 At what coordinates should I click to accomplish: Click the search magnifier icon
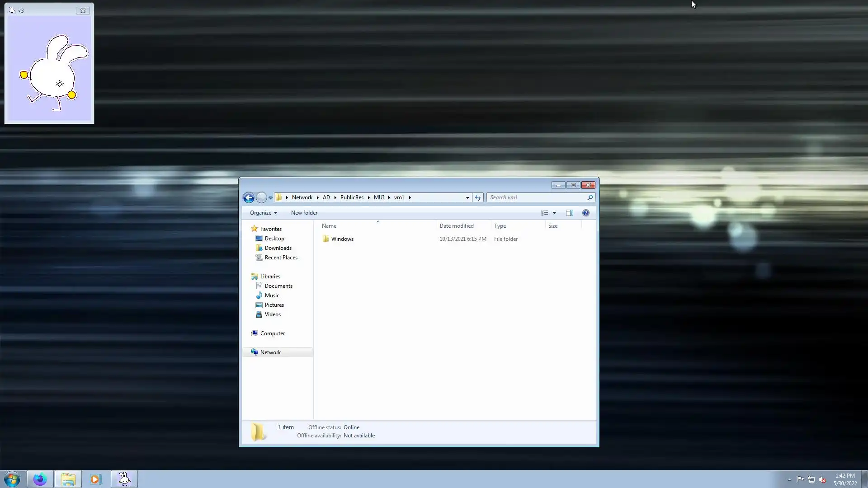[x=590, y=197]
